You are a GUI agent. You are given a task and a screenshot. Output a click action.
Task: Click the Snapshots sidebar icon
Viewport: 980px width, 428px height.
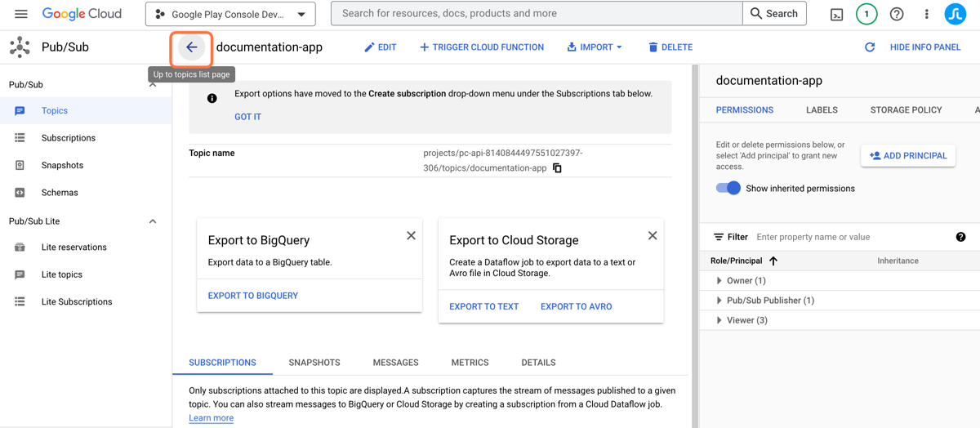[20, 165]
